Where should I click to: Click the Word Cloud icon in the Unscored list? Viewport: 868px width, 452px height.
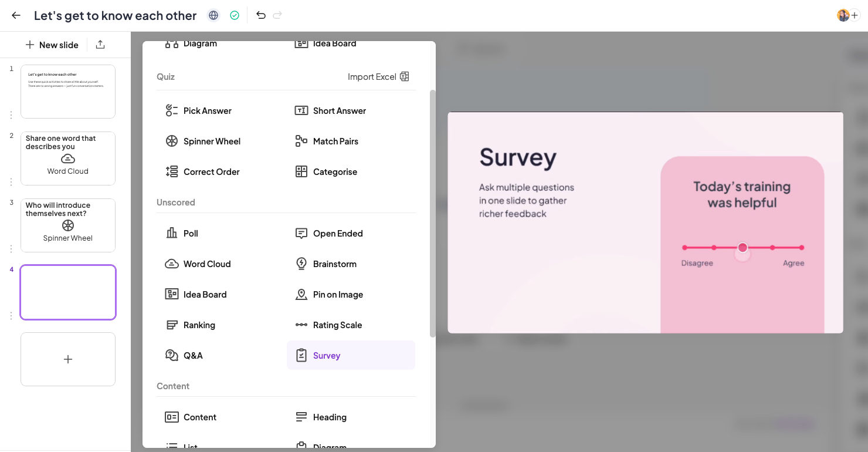pos(172,264)
